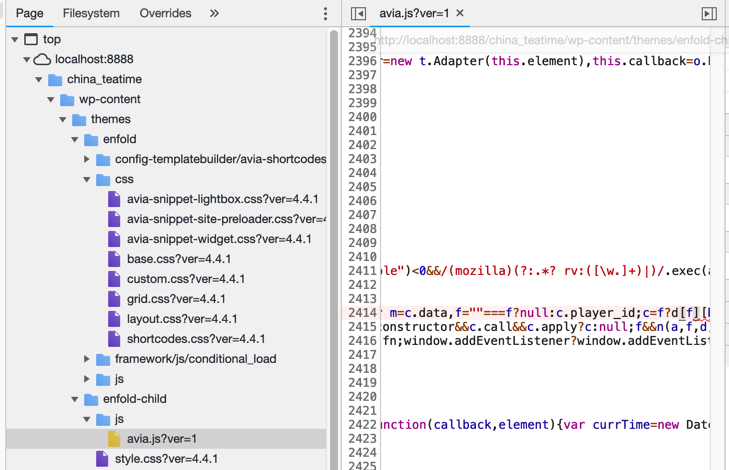Image resolution: width=729 pixels, height=470 pixels.
Task: Select the localhost:8888 domain label
Action: coord(94,60)
